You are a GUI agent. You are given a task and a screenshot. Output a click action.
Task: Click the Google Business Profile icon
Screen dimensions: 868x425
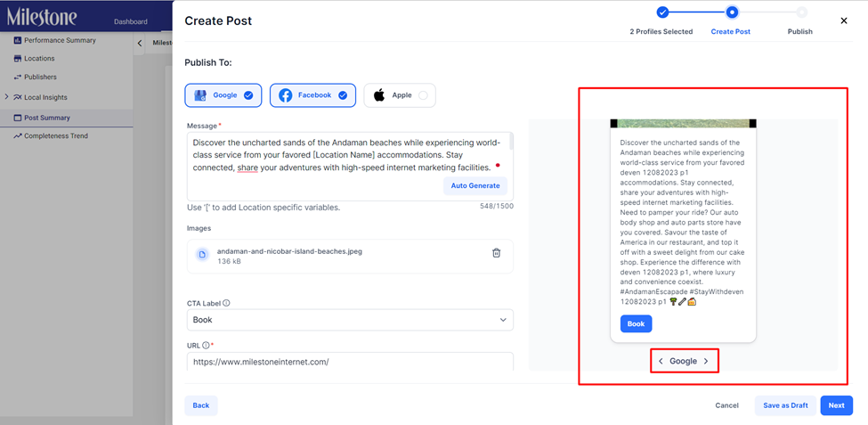click(199, 95)
